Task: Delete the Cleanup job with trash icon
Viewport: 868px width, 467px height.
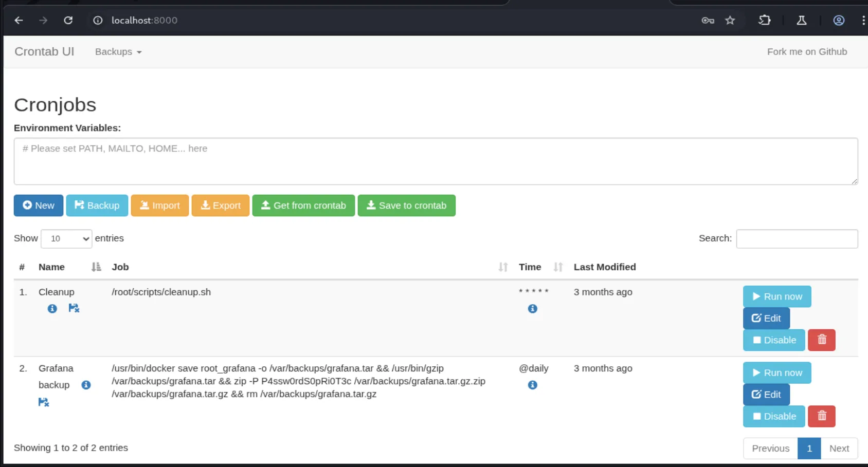Action: pyautogui.click(x=821, y=340)
